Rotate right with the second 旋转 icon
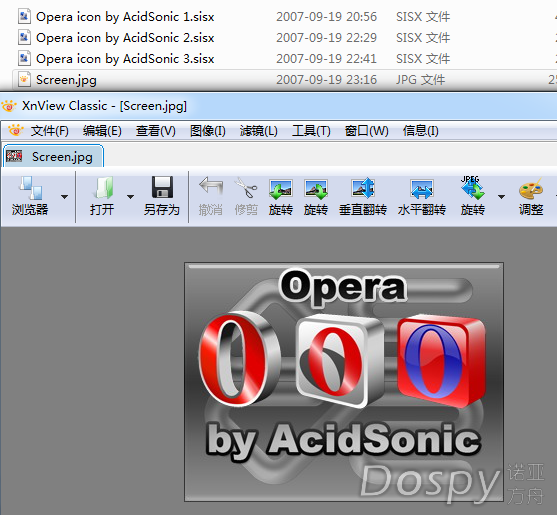 click(316, 189)
